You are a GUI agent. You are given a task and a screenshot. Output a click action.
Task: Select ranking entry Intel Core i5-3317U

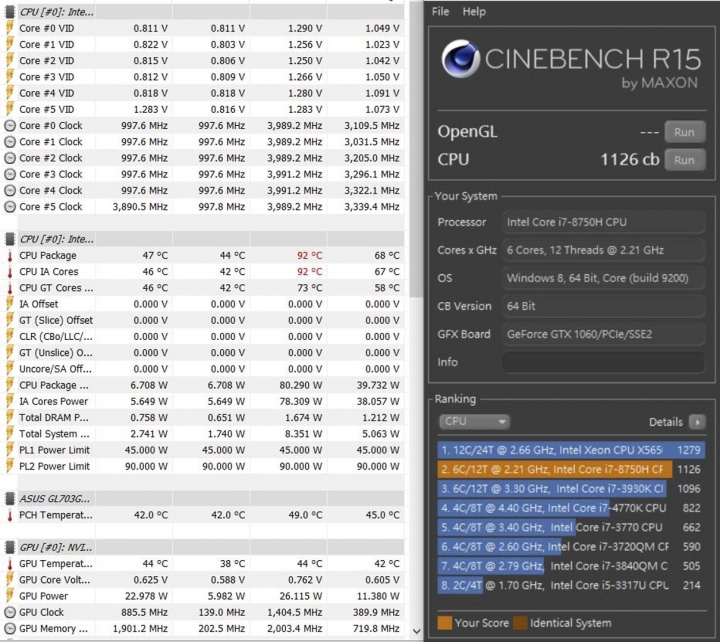pyautogui.click(x=571, y=585)
